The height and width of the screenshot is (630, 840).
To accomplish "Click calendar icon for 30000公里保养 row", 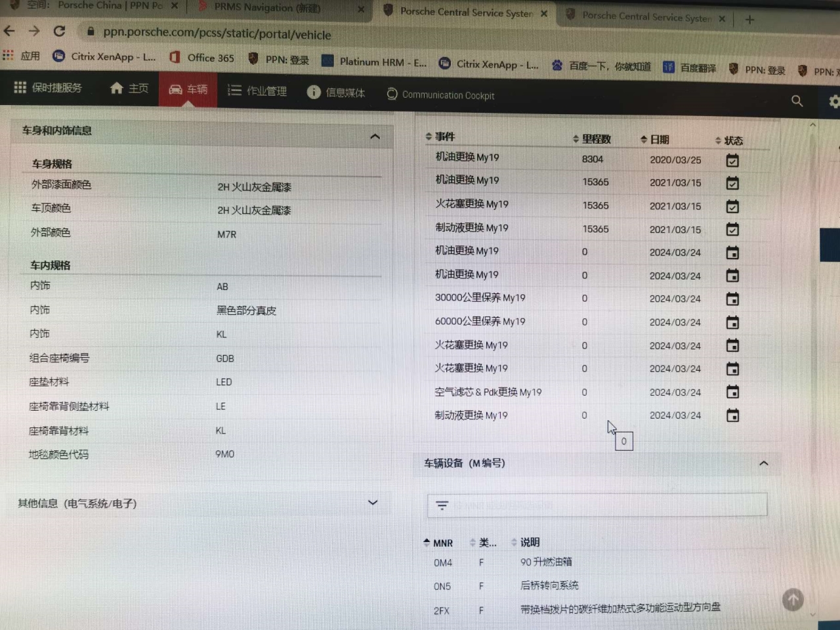I will point(732,299).
